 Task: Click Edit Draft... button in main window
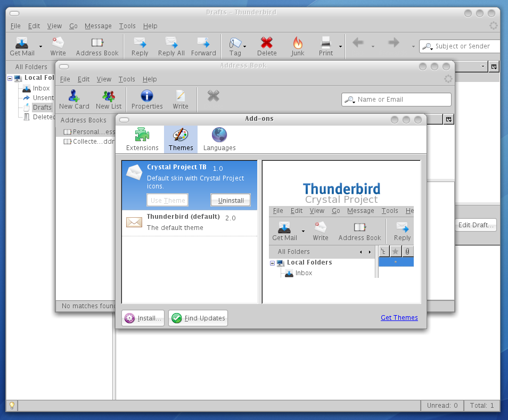[x=476, y=225]
